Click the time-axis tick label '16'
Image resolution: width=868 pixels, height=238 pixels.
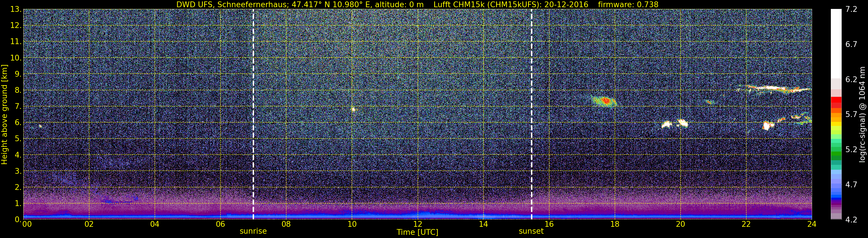[x=549, y=224]
